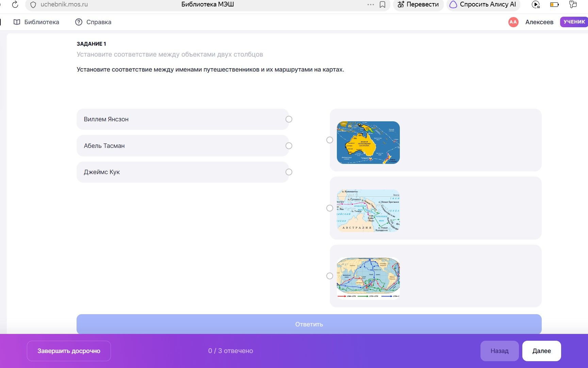Select the connector circle for Абель Тасман
Image resolution: width=588 pixels, height=368 pixels.
pyautogui.click(x=289, y=146)
